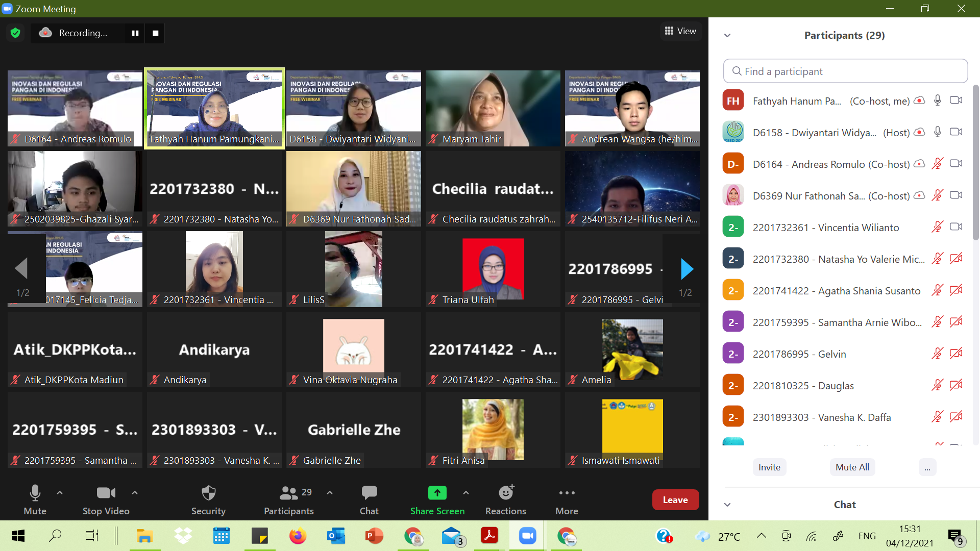Unmute D6164 Andreas Romulo in participants list
980x551 pixels.
pyautogui.click(x=938, y=164)
